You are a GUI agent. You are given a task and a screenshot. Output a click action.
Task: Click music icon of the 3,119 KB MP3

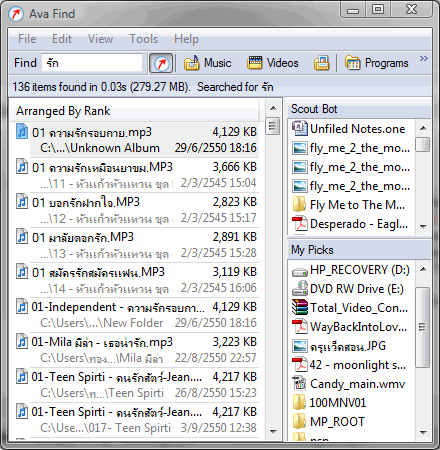pos(22,271)
